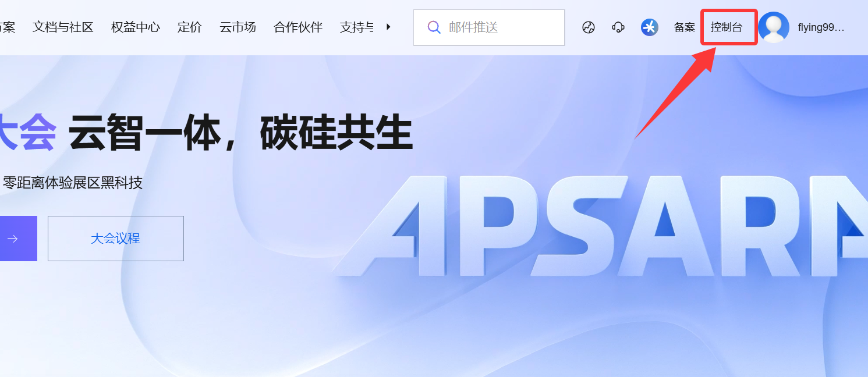This screenshot has height=377, width=868.
Task: Open the 合作伙伴 navigation item
Action: tap(297, 27)
